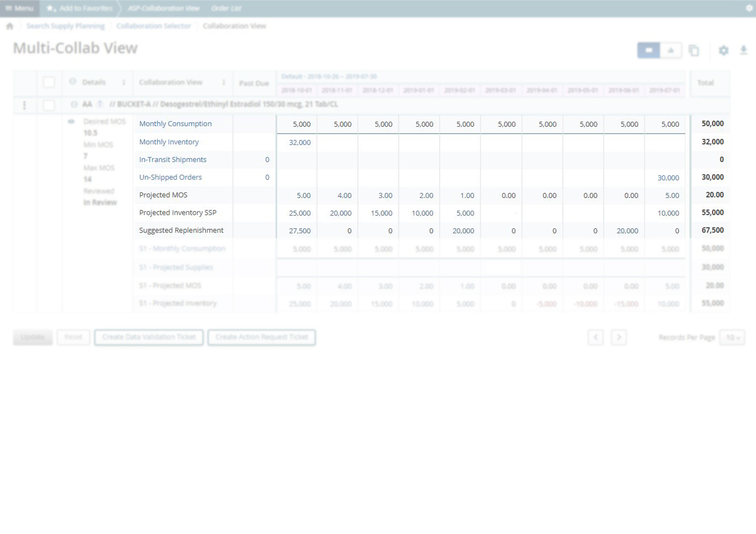This screenshot has width=756, height=534.
Task: Open the Monthly Consumption link
Action: pyautogui.click(x=175, y=124)
